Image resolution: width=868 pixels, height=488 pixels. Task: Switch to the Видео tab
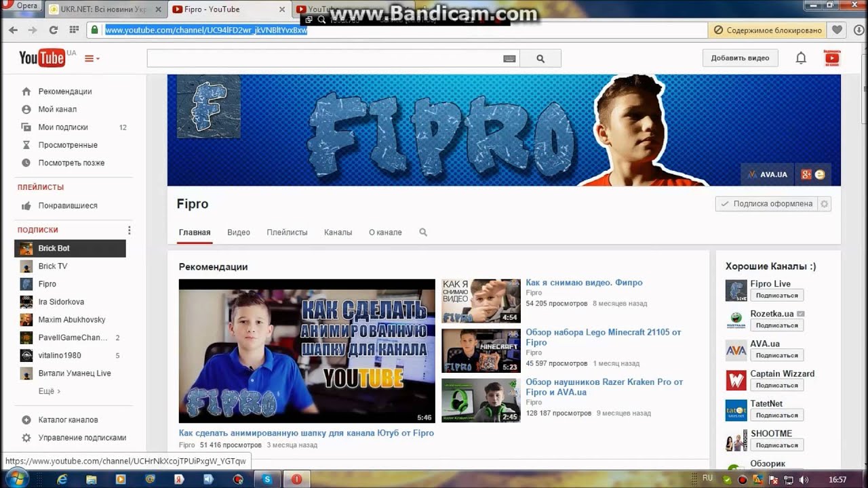pos(239,232)
